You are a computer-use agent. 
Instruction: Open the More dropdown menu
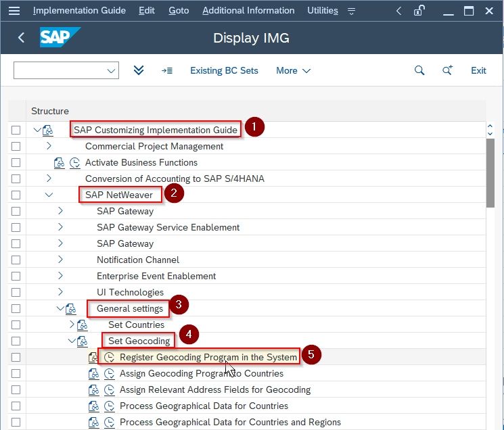pyautogui.click(x=293, y=70)
